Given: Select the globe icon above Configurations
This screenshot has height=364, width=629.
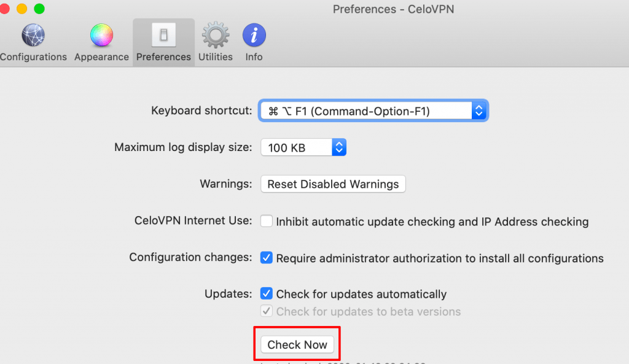Looking at the screenshot, I should [x=33, y=34].
